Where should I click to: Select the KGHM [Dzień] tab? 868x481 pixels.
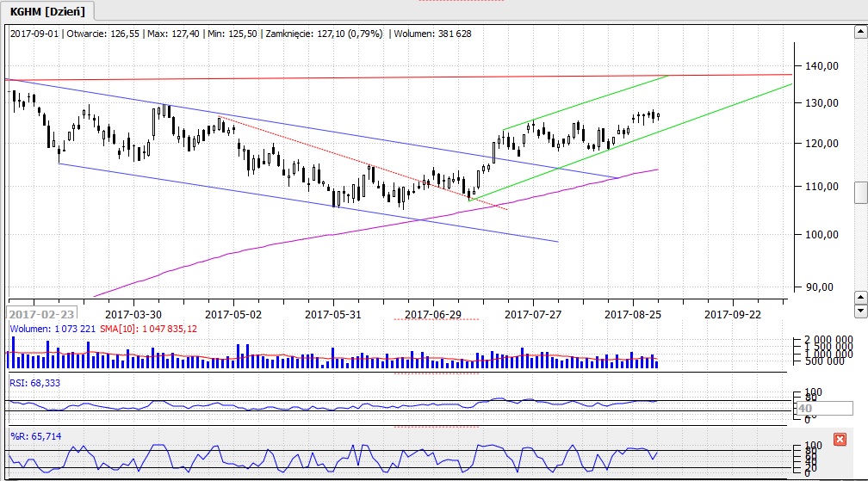click(x=49, y=10)
